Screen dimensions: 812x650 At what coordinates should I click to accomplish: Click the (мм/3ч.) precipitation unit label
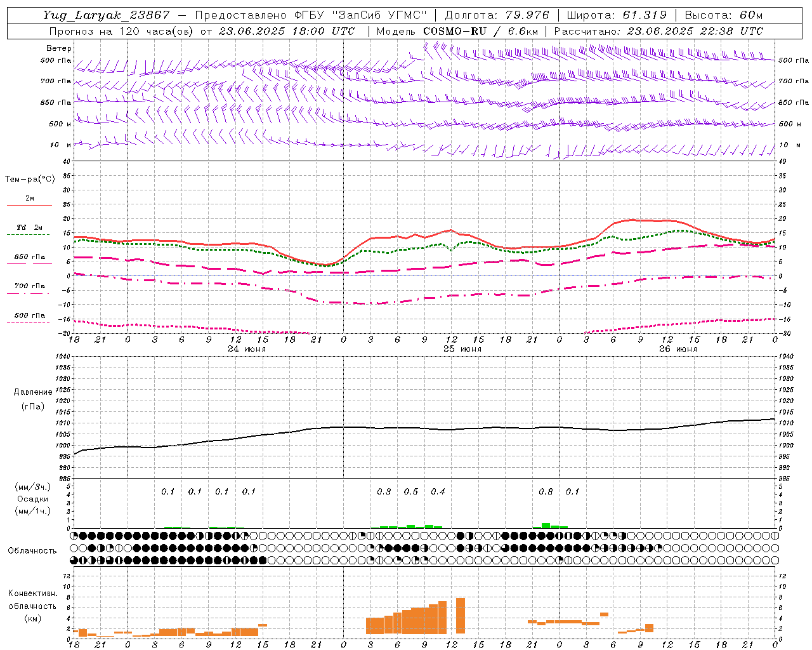tap(33, 487)
